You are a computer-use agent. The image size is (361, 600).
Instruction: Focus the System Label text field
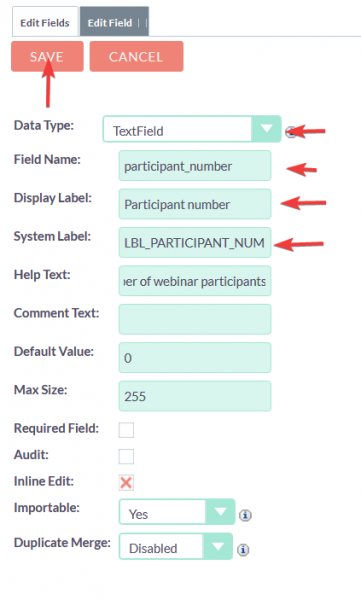click(195, 243)
